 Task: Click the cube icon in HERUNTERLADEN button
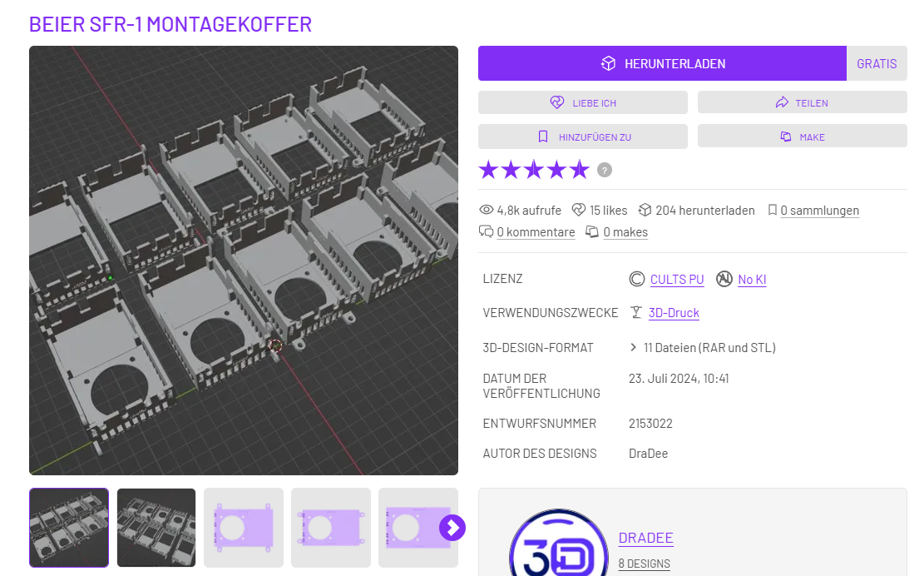point(608,63)
